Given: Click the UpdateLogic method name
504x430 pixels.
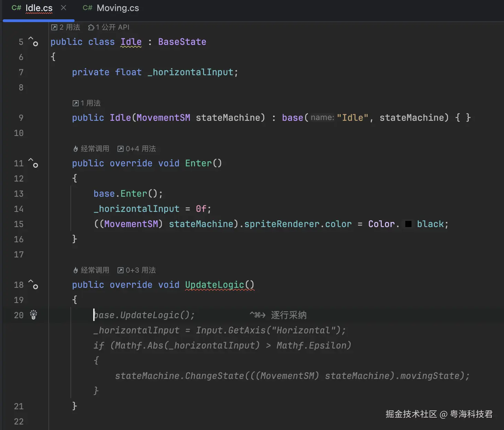Looking at the screenshot, I should (214, 285).
